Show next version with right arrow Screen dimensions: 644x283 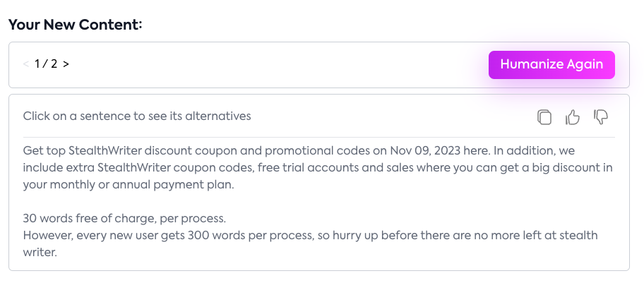click(x=66, y=64)
